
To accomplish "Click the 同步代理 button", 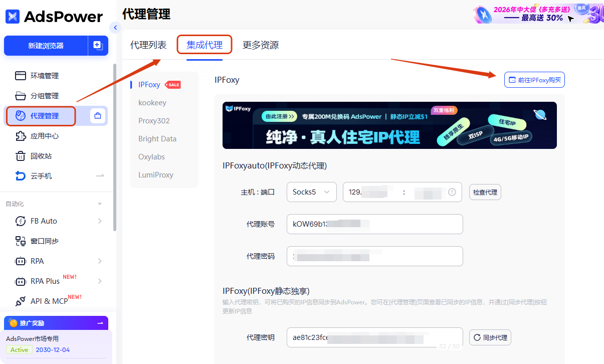I will (490, 337).
